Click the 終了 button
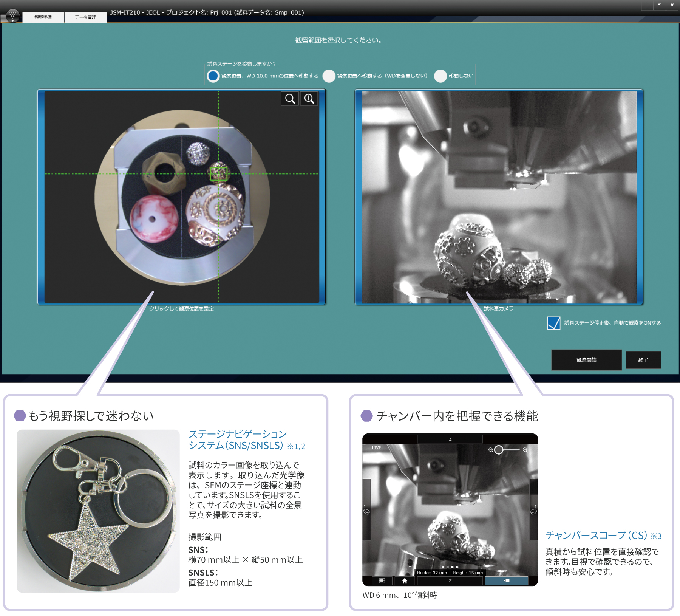 click(x=643, y=360)
